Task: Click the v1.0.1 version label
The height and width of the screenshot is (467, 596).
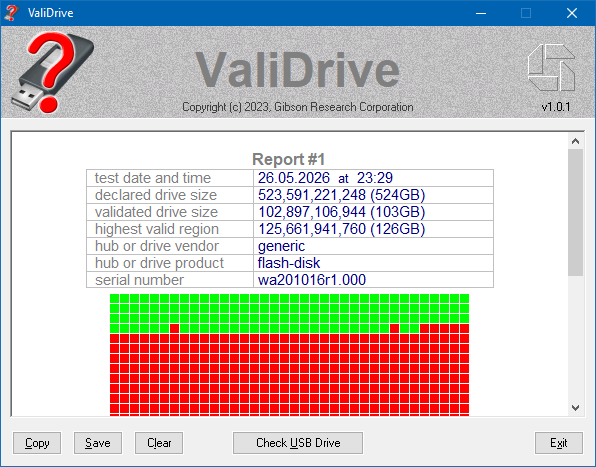Action: tap(556, 107)
